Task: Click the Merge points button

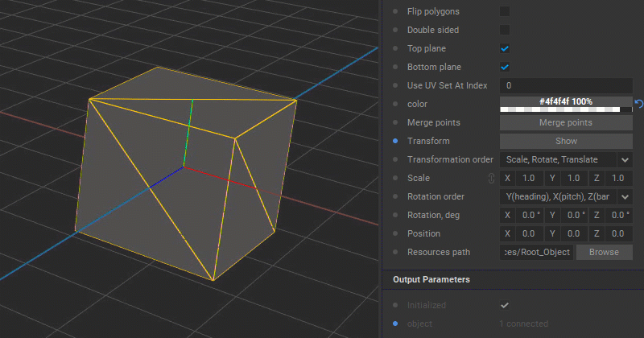Action: click(566, 122)
